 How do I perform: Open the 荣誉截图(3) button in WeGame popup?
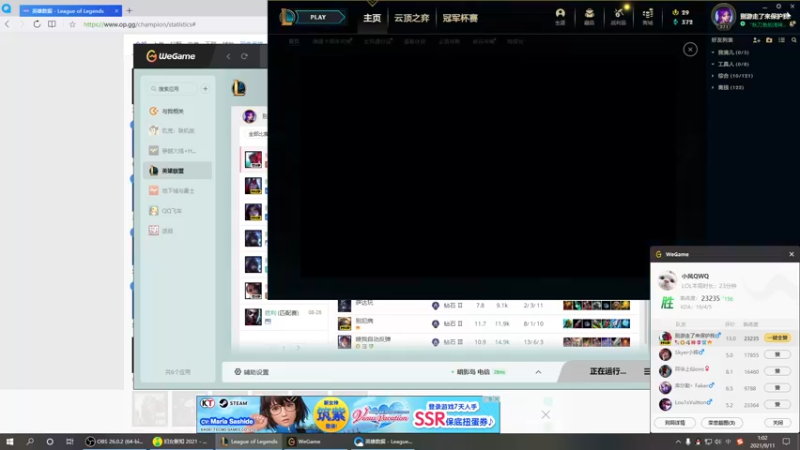pos(721,422)
